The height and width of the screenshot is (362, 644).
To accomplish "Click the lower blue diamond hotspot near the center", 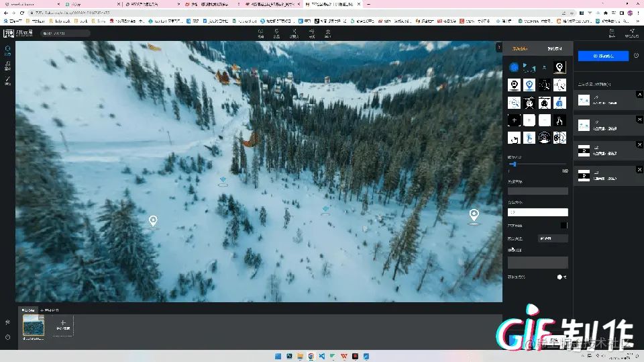I will point(325,210).
